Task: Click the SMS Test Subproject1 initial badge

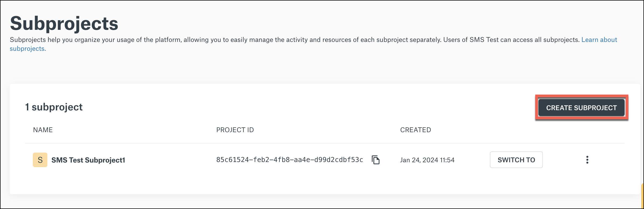Action: click(40, 160)
